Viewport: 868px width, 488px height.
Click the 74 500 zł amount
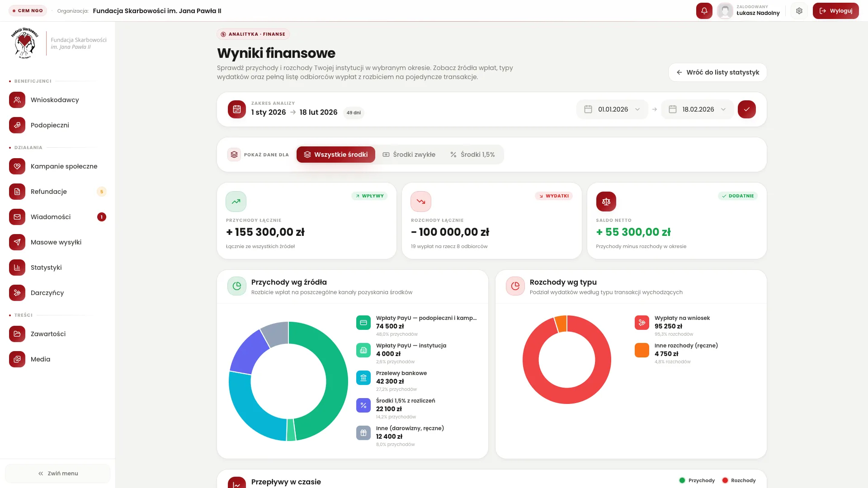point(390,326)
